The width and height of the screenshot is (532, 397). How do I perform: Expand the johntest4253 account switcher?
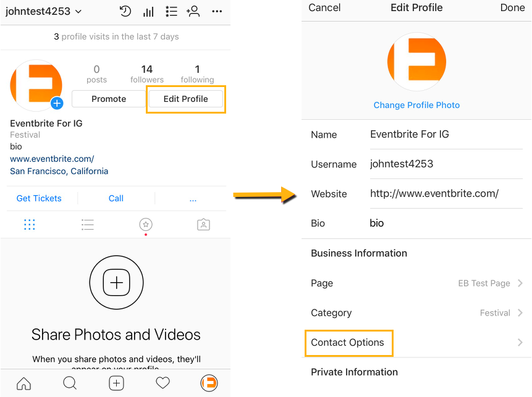43,11
